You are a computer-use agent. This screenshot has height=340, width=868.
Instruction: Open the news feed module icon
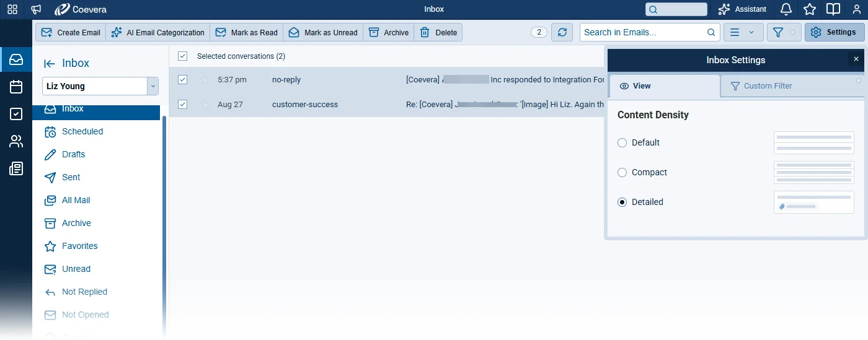[16, 168]
